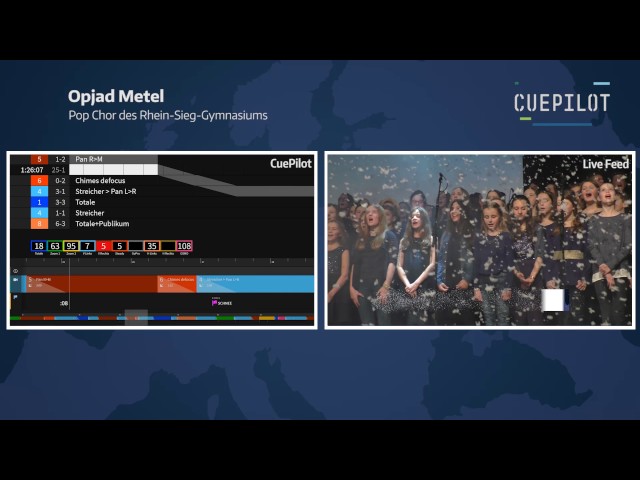The width and height of the screenshot is (640, 480).
Task: Click the dark red Pan R>M timeline clip
Action: click(92, 284)
